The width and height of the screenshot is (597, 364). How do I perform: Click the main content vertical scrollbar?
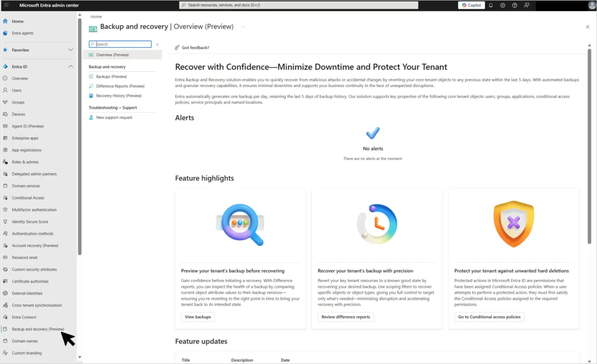[x=589, y=145]
